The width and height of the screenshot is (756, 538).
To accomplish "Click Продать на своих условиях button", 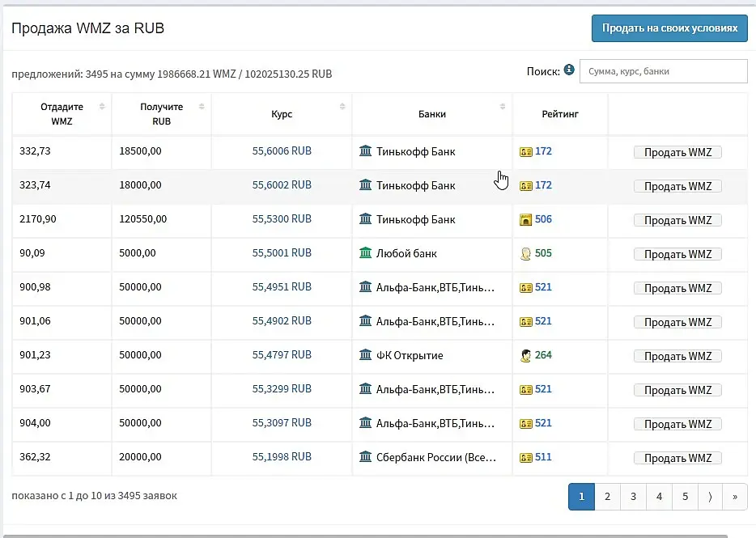I will tap(669, 28).
